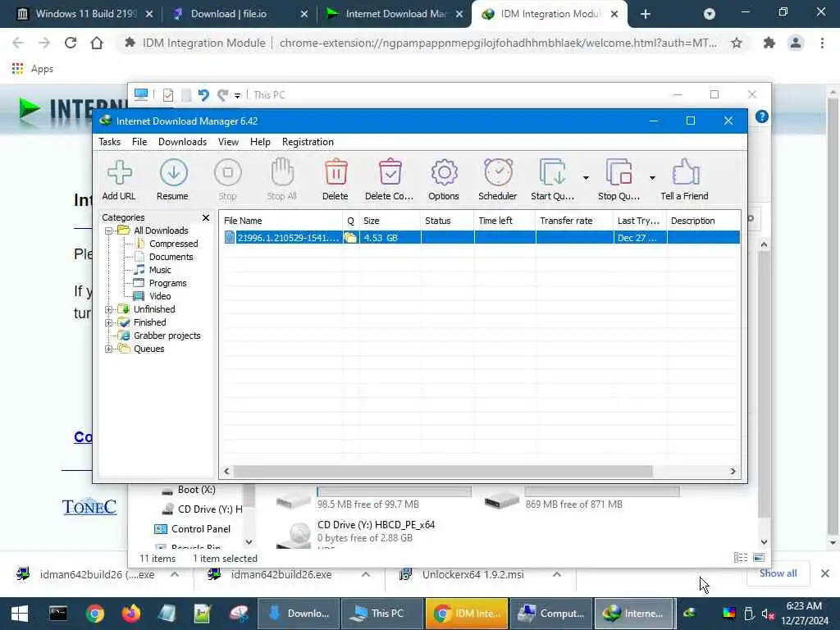Click the Delete trash icon
The image size is (840, 630).
point(336,180)
